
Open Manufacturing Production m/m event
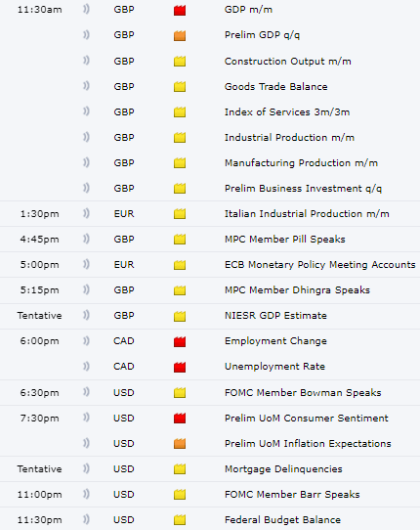301,163
